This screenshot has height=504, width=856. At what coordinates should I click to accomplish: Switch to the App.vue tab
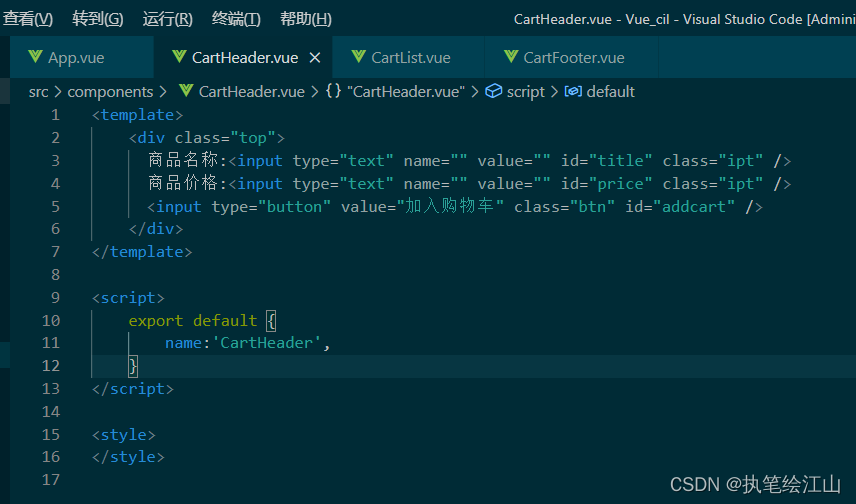pos(82,57)
